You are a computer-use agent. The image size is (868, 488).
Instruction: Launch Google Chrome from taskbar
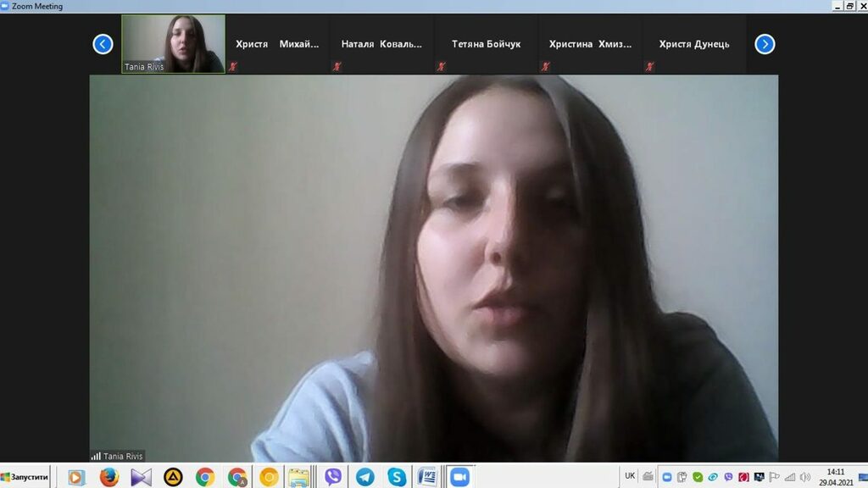pyautogui.click(x=205, y=477)
